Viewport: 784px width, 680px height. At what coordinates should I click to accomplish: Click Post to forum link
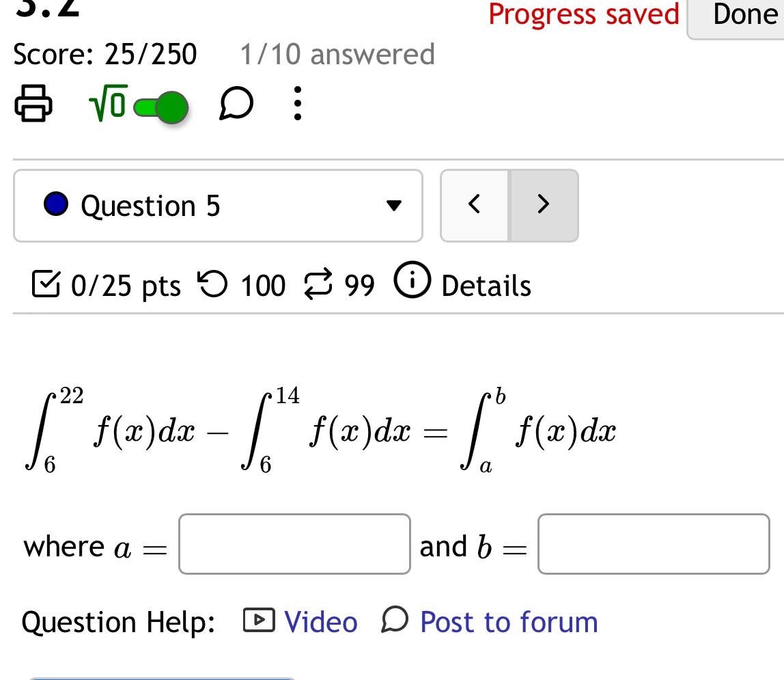pyautogui.click(x=508, y=621)
